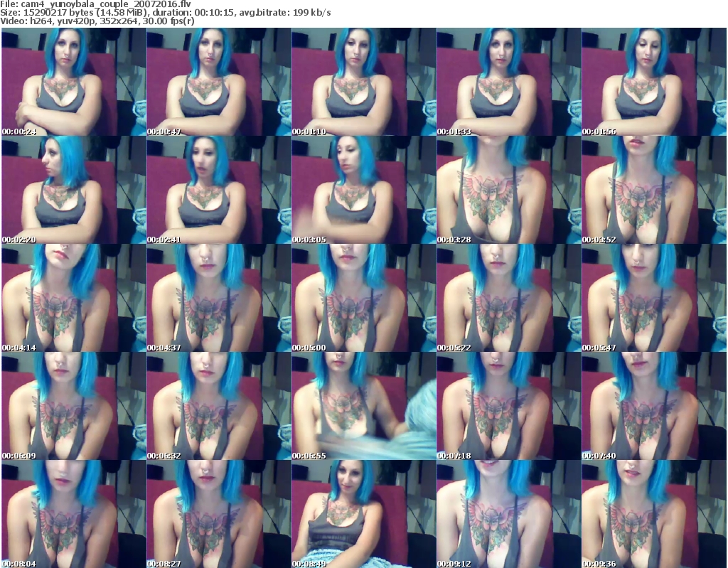The height and width of the screenshot is (568, 728).
Task: Click the frame timestamped 00:06:09
Action: 73,406
